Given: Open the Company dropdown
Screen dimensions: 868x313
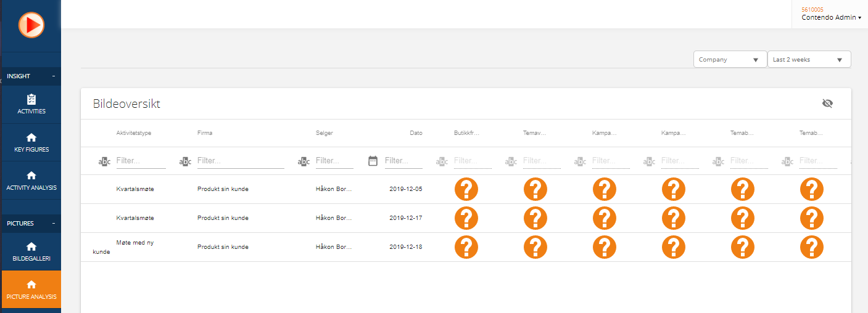Looking at the screenshot, I should pyautogui.click(x=730, y=60).
